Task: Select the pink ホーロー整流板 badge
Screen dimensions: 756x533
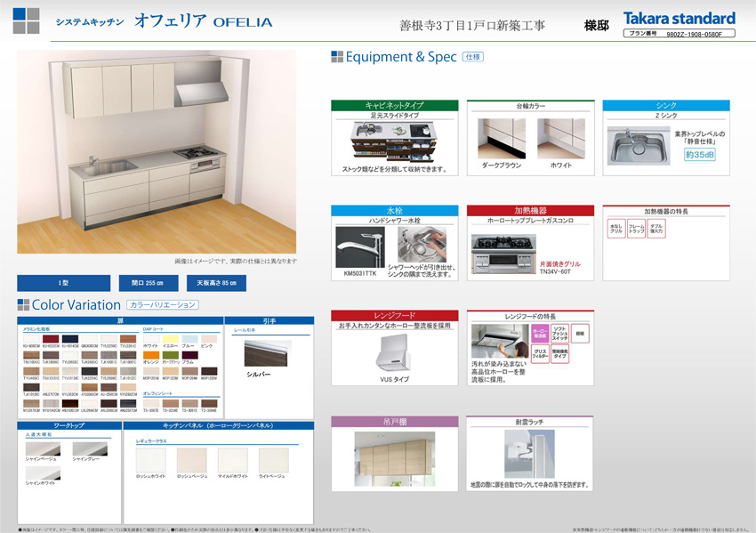Action: (540, 334)
